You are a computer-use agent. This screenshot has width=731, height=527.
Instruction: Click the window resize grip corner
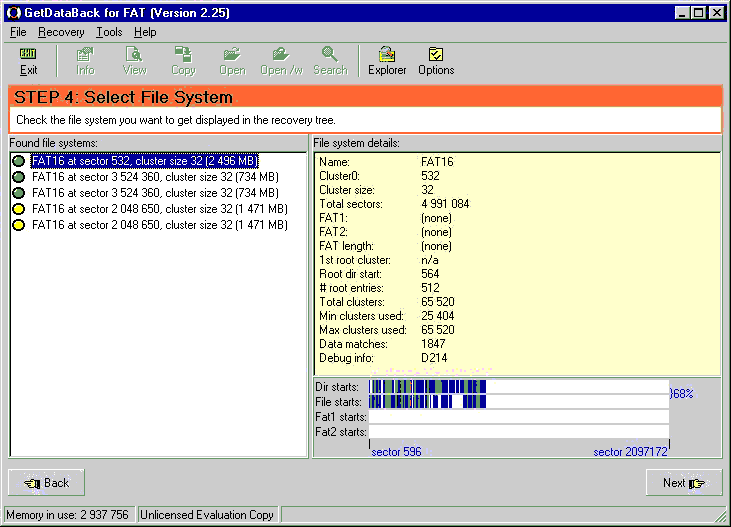[722, 515]
